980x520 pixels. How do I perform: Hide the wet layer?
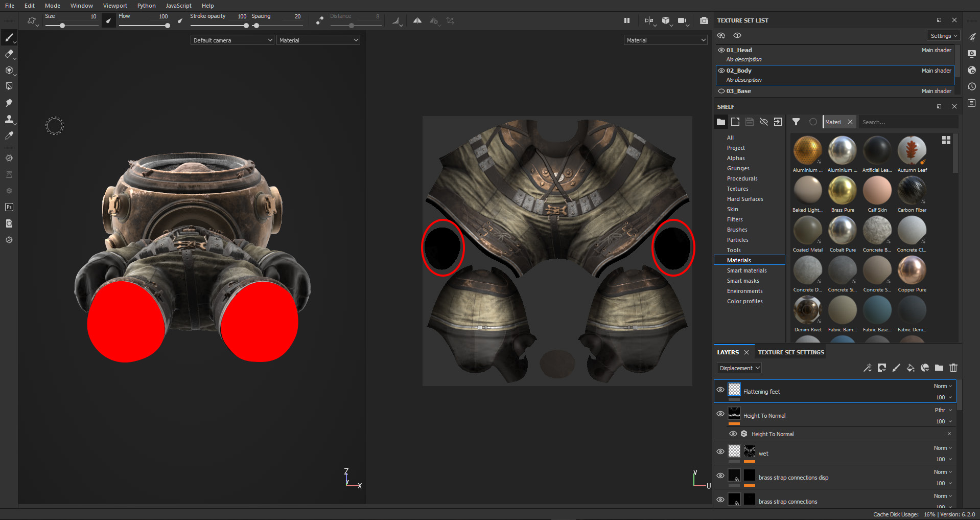pos(720,451)
